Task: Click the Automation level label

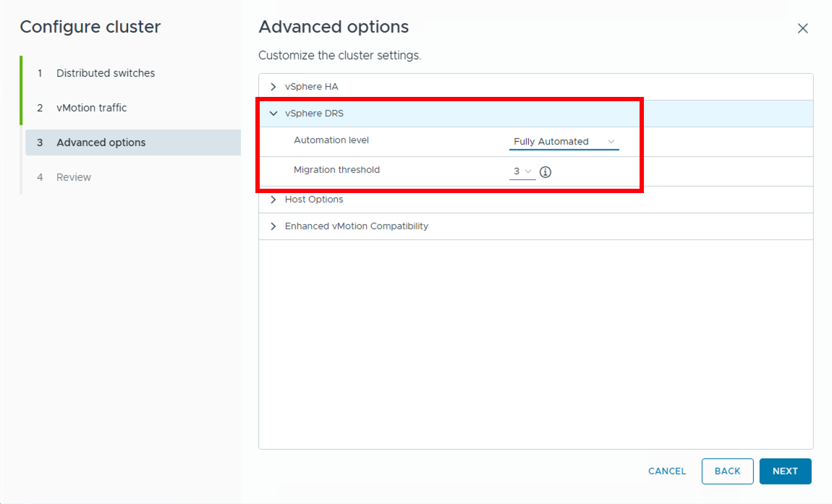Action: (x=331, y=140)
